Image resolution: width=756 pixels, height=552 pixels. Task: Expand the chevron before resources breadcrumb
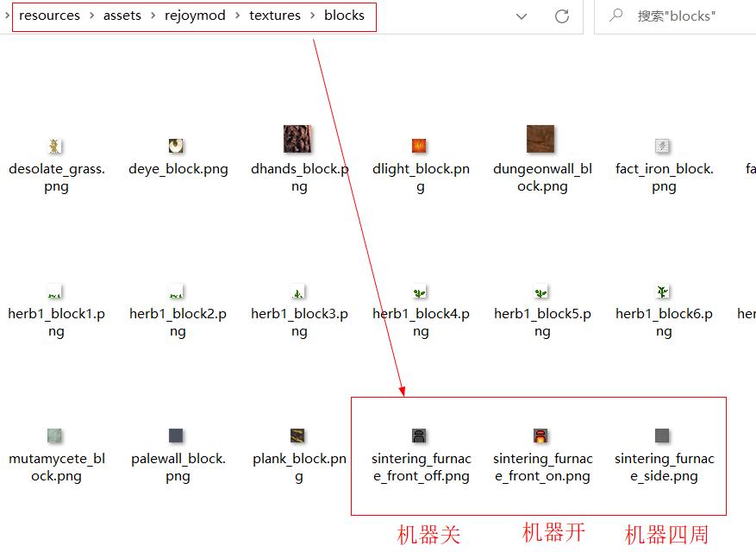(7, 16)
